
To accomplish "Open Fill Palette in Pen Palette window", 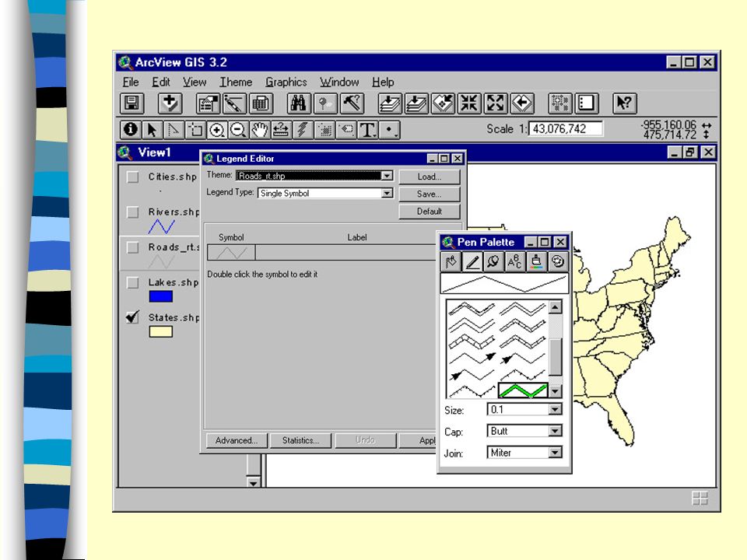I will pyautogui.click(x=451, y=261).
